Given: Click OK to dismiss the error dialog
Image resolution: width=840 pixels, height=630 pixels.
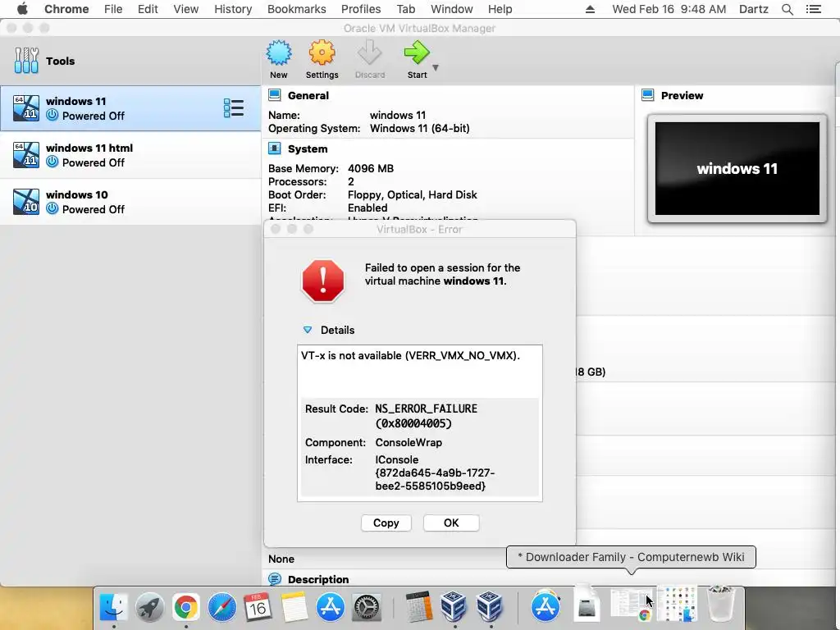Looking at the screenshot, I should pyautogui.click(x=451, y=523).
